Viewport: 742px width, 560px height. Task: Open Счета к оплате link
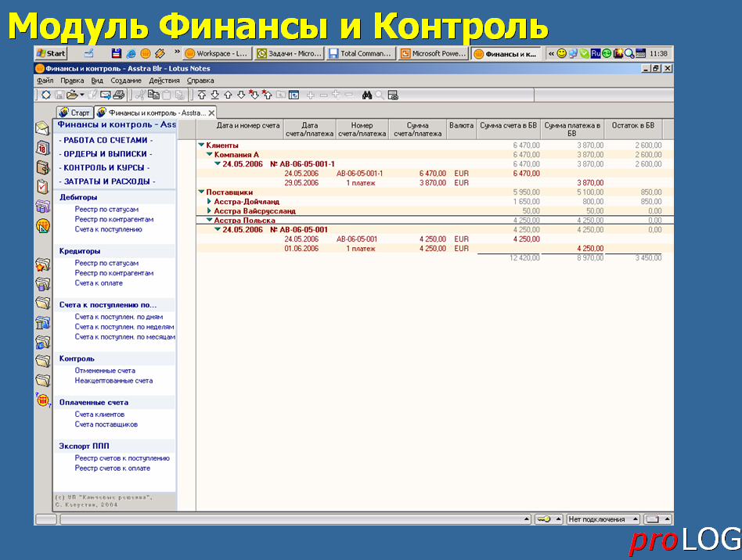point(99,283)
